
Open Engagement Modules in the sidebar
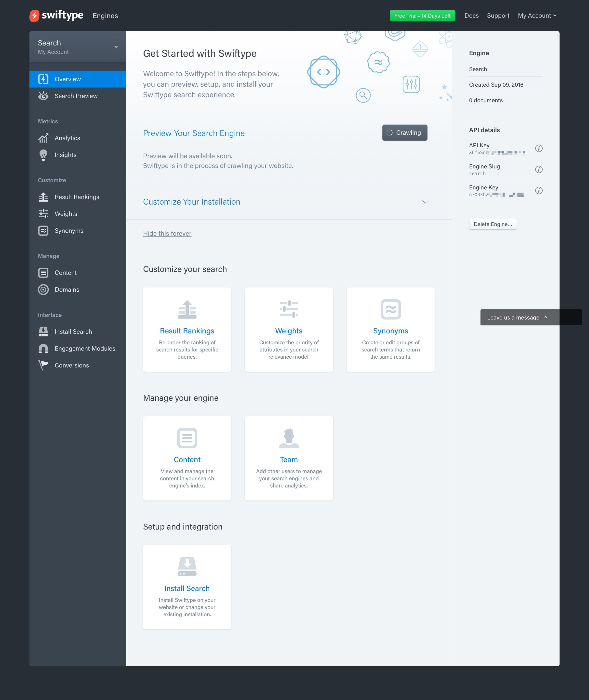click(78, 349)
